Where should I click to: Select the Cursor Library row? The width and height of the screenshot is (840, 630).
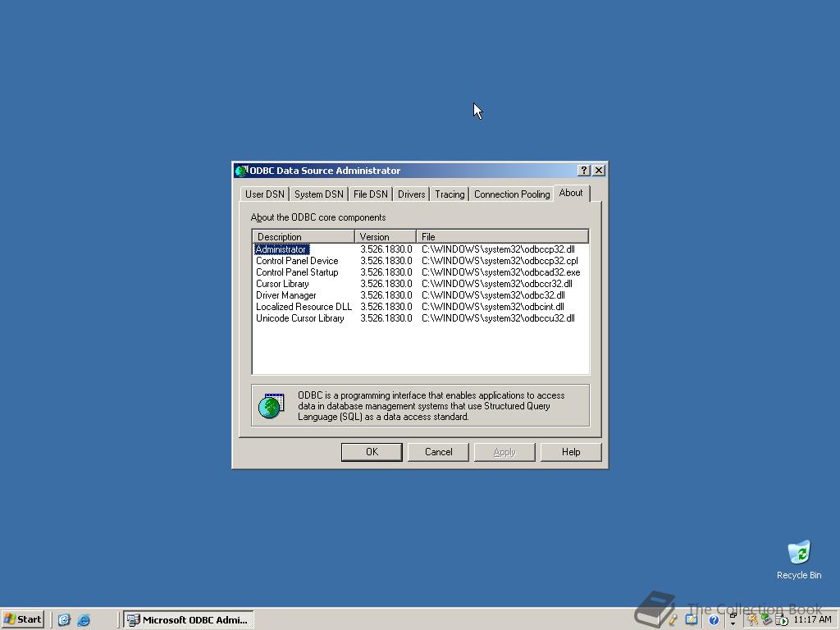click(420, 284)
